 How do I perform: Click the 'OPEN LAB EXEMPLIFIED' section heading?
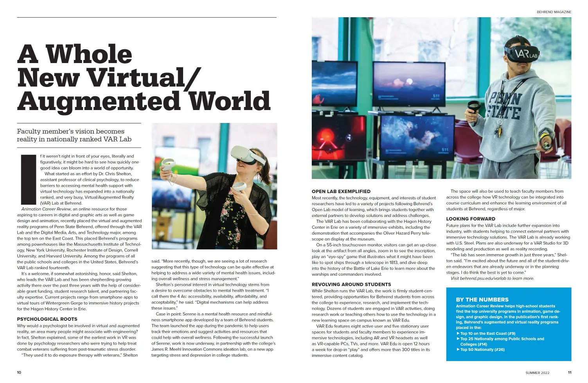point(341,191)
